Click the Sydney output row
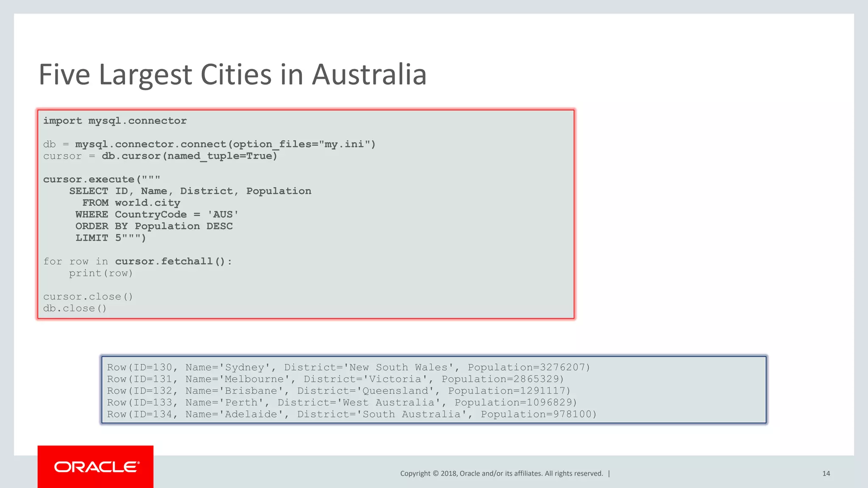Viewport: 868px width, 488px height. coord(348,368)
